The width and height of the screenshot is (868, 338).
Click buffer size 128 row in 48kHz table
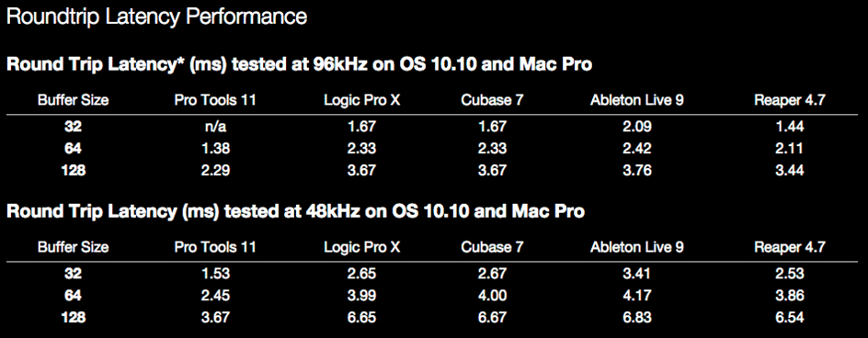(432, 318)
